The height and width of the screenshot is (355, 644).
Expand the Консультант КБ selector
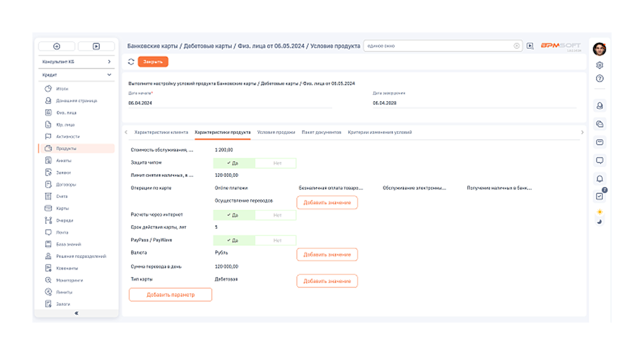coord(76,62)
